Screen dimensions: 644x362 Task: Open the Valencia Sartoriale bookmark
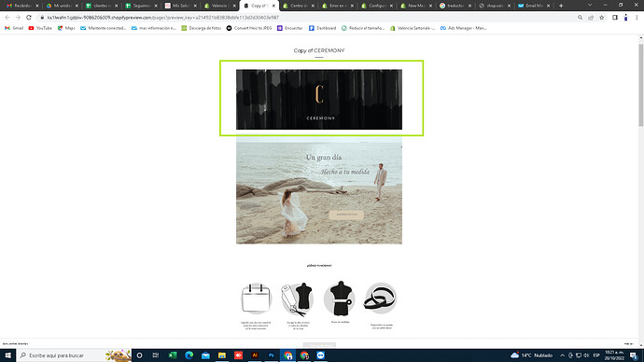(x=413, y=28)
